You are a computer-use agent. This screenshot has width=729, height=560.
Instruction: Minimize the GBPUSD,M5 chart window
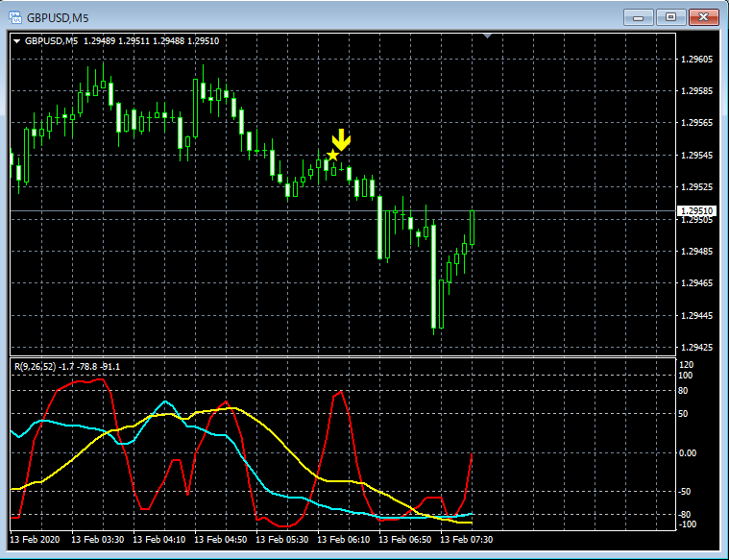point(639,17)
